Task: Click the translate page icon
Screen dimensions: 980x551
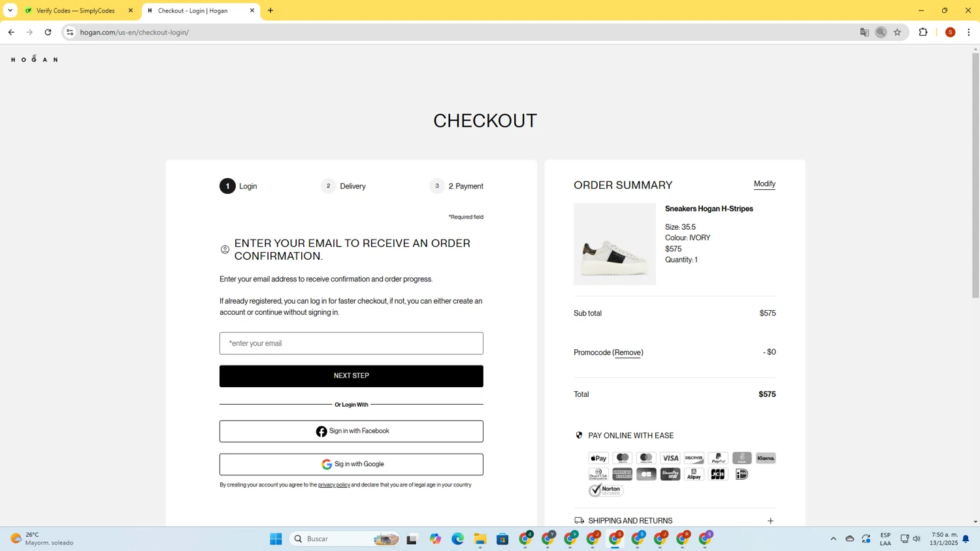Action: tap(864, 32)
